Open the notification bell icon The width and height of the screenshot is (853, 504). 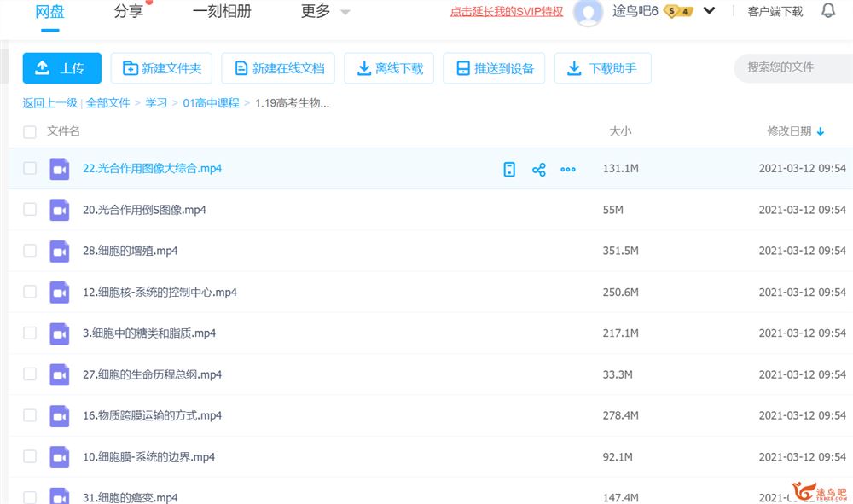(828, 10)
